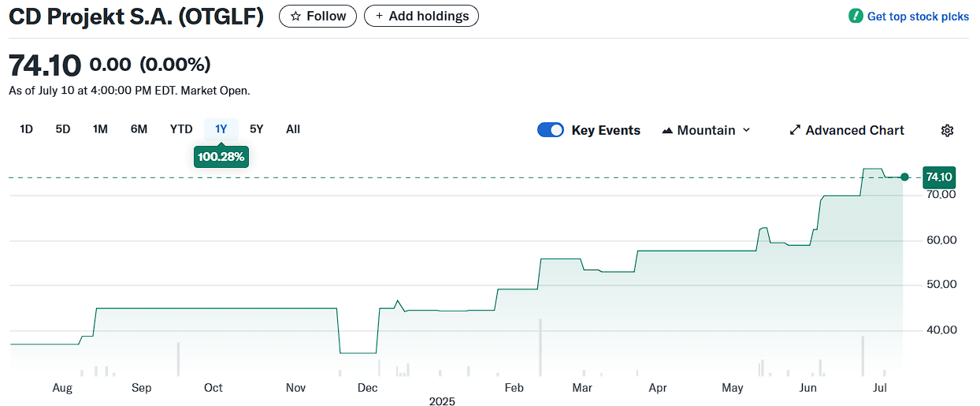
Task: Click the Oct label on the time axis
Action: click(x=213, y=388)
